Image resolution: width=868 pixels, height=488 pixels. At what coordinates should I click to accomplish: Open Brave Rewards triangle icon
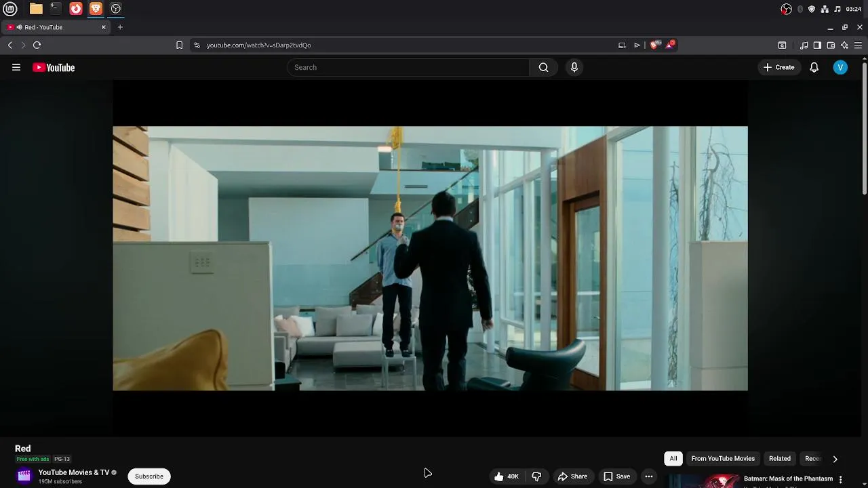pyautogui.click(x=670, y=45)
